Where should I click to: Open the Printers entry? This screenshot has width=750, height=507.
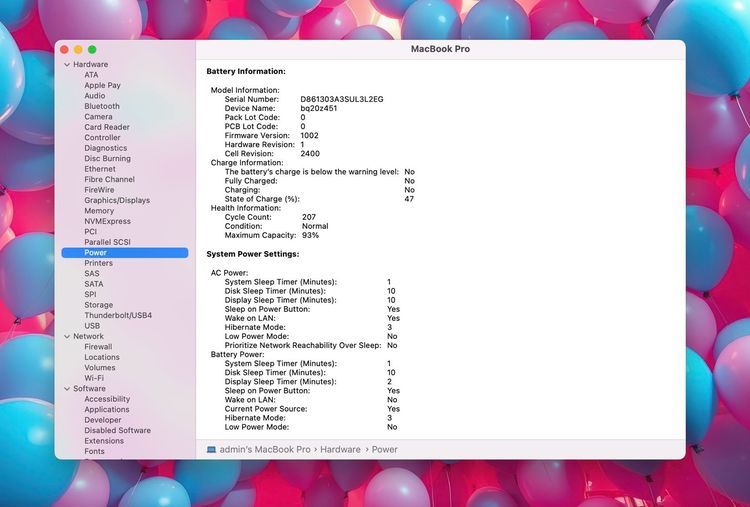99,263
